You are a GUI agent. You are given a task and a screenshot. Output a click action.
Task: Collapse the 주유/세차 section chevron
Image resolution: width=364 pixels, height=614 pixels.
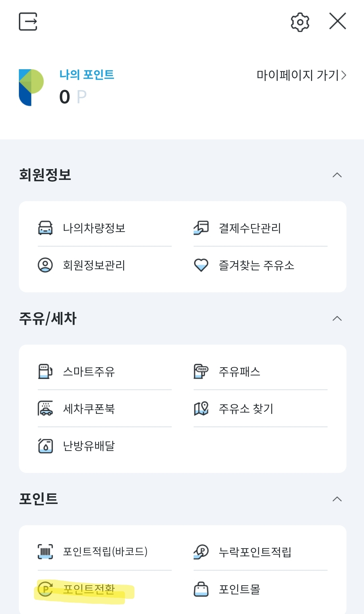point(337,318)
